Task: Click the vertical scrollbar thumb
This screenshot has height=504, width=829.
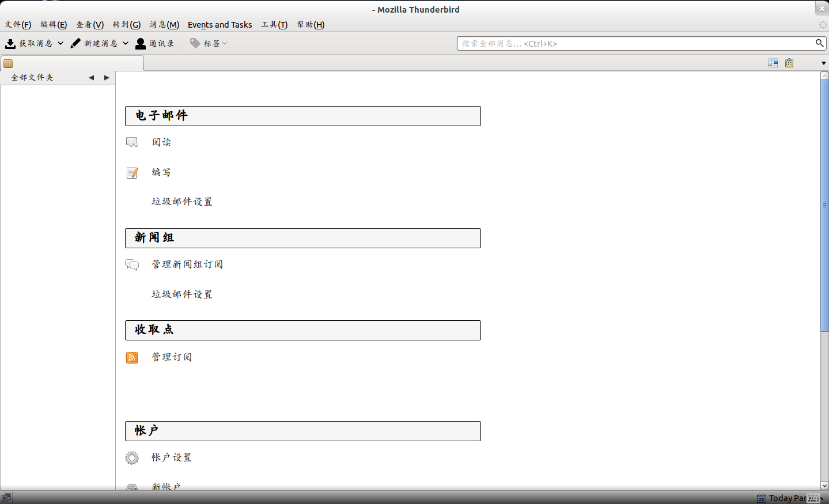Action: (x=824, y=206)
